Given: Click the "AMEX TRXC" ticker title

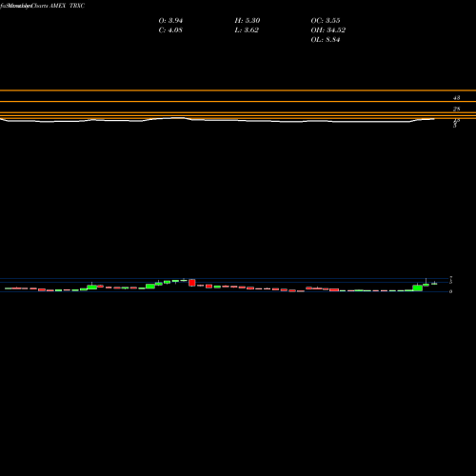Looking at the screenshot, I should click(x=68, y=6).
